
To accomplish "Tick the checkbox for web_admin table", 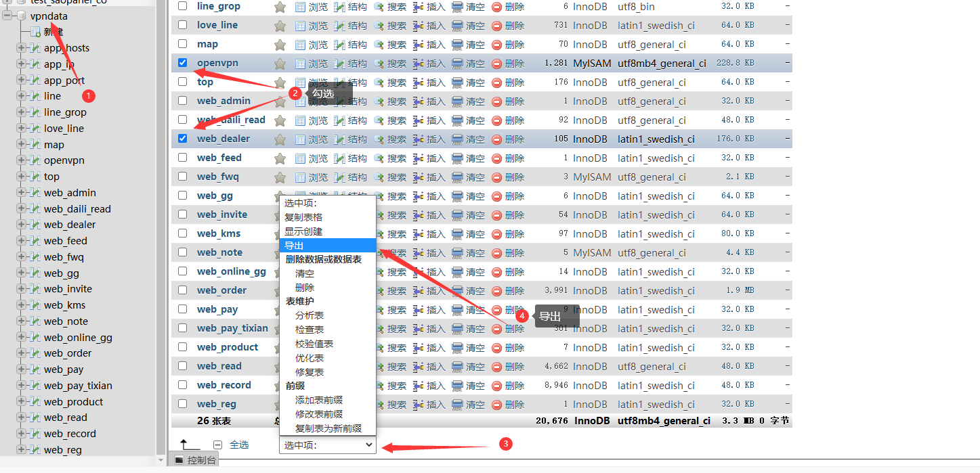I will click(x=182, y=101).
